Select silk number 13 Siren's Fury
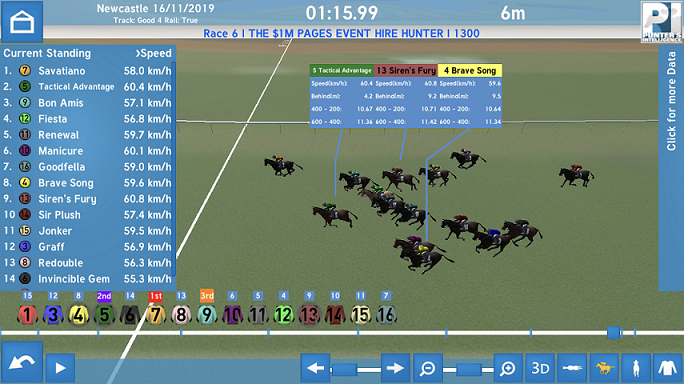Viewport: 684px width, 384px height. (x=310, y=315)
